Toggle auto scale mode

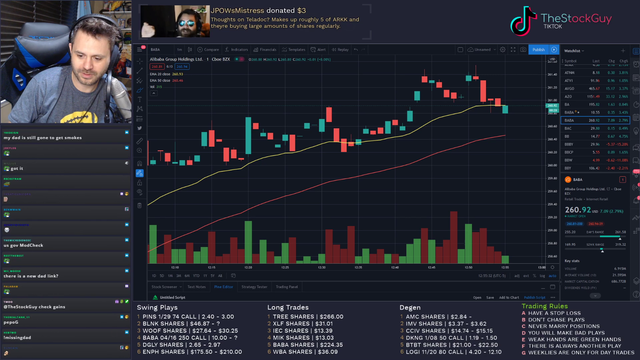[x=552, y=276]
